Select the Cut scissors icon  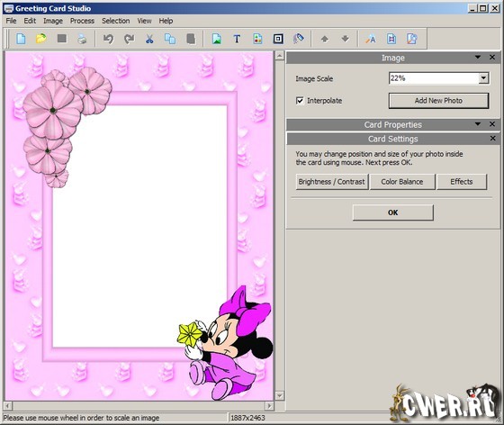(x=149, y=39)
